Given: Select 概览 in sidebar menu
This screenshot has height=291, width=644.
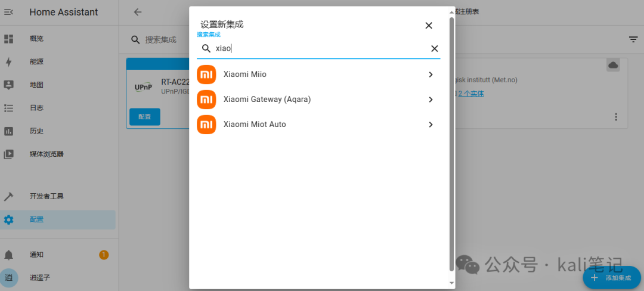Looking at the screenshot, I should tap(36, 39).
